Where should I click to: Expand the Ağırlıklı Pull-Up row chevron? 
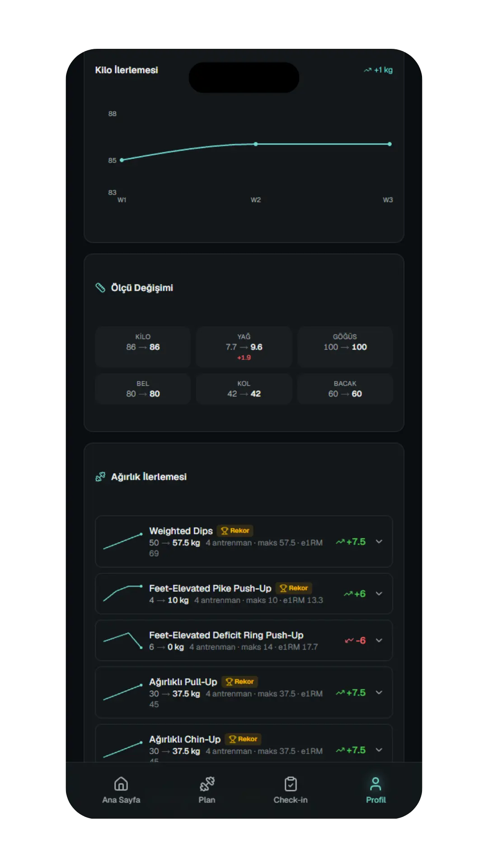(379, 693)
